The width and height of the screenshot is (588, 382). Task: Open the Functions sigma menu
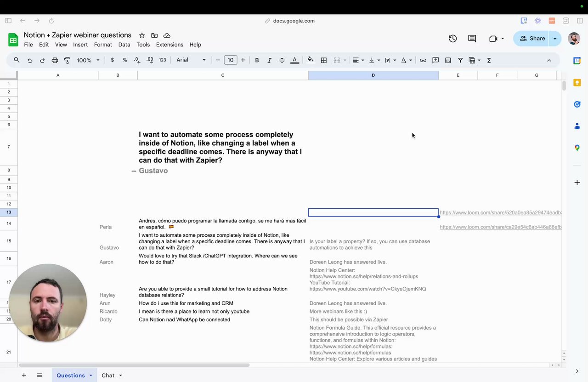click(489, 60)
